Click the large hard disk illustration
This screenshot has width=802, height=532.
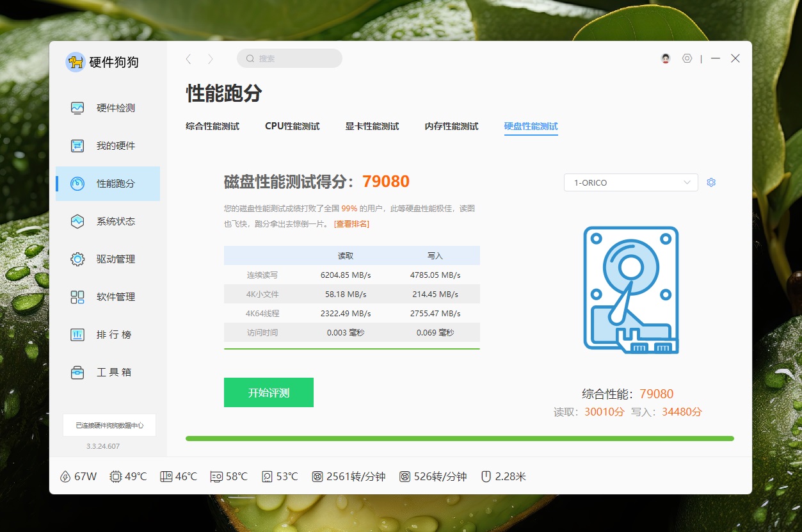pos(631,290)
